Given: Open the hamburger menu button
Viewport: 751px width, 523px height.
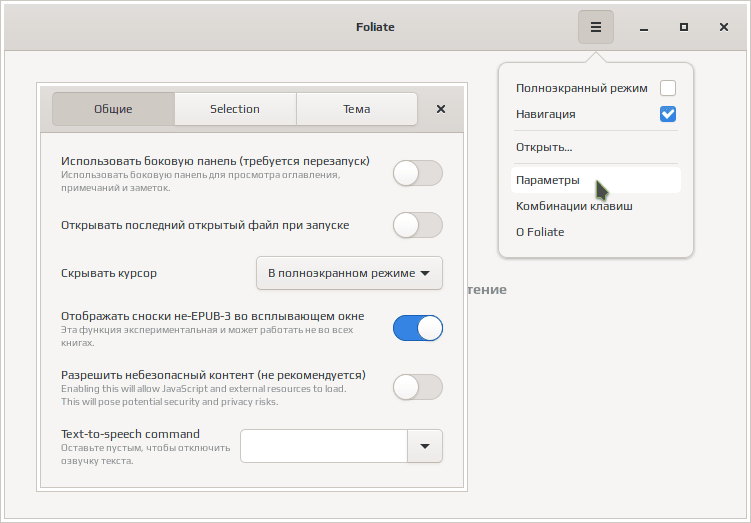Looking at the screenshot, I should [595, 27].
